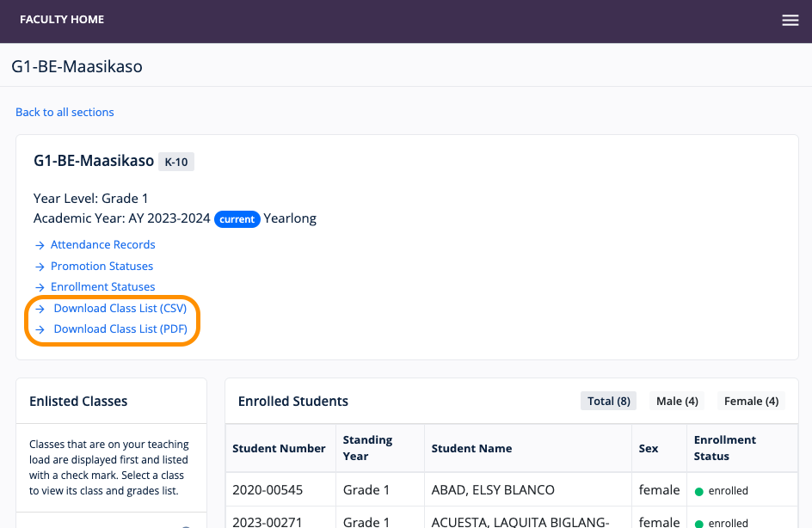This screenshot has height=528, width=812.
Task: Click the Sex column header
Action: coord(649,448)
